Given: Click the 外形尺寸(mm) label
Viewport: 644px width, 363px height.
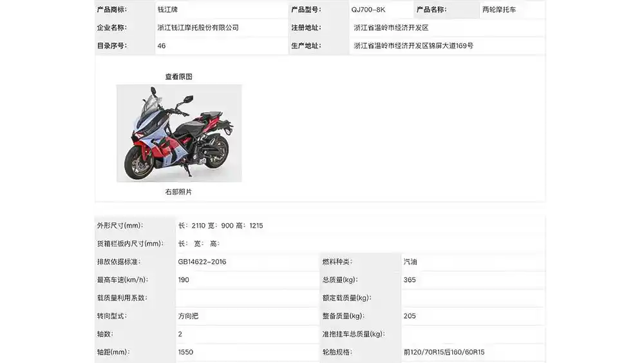Looking at the screenshot, I should pos(120,225).
